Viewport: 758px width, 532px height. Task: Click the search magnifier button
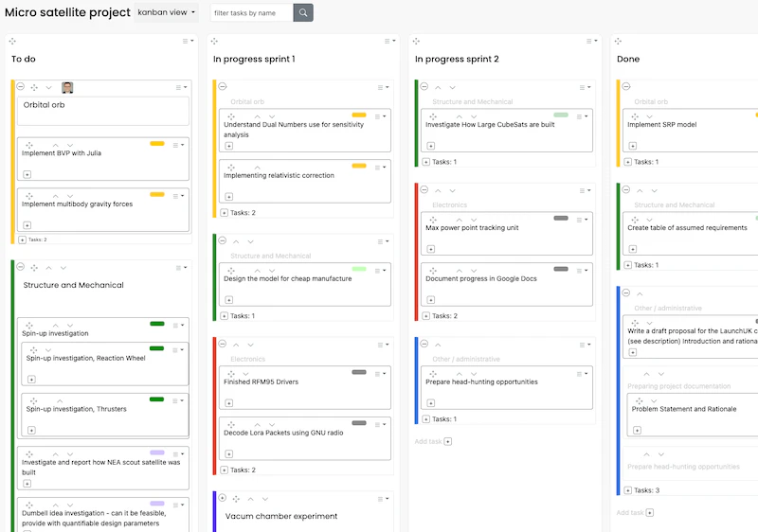click(303, 13)
